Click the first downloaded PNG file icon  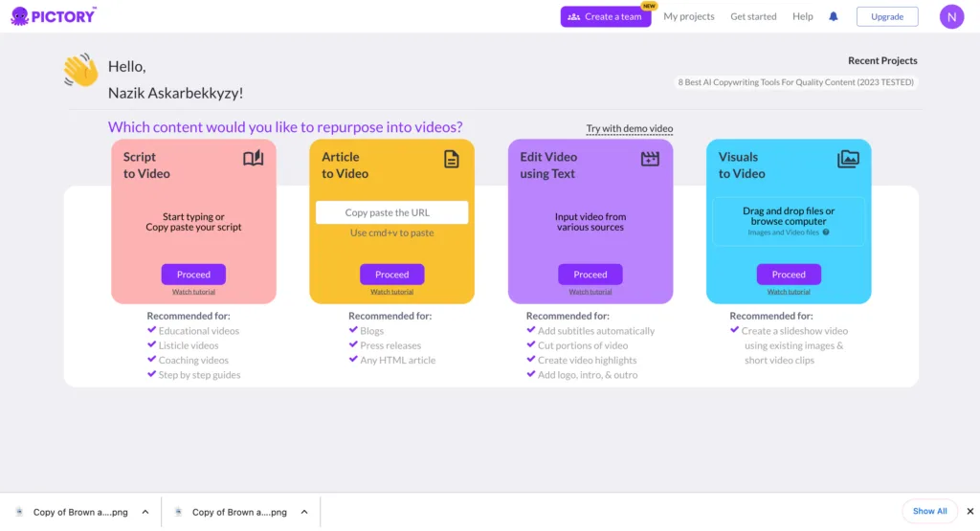click(x=19, y=512)
